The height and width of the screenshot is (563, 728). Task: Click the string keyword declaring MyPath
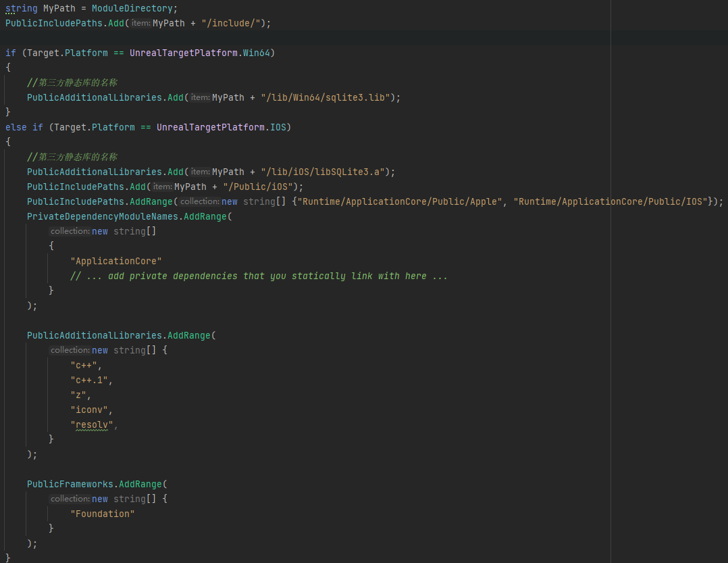tap(21, 8)
